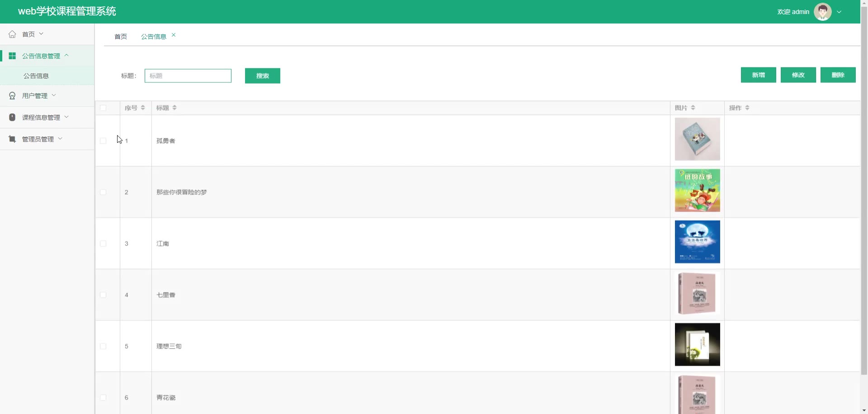Open the 管理员管理 menu
868x414 pixels.
point(47,139)
